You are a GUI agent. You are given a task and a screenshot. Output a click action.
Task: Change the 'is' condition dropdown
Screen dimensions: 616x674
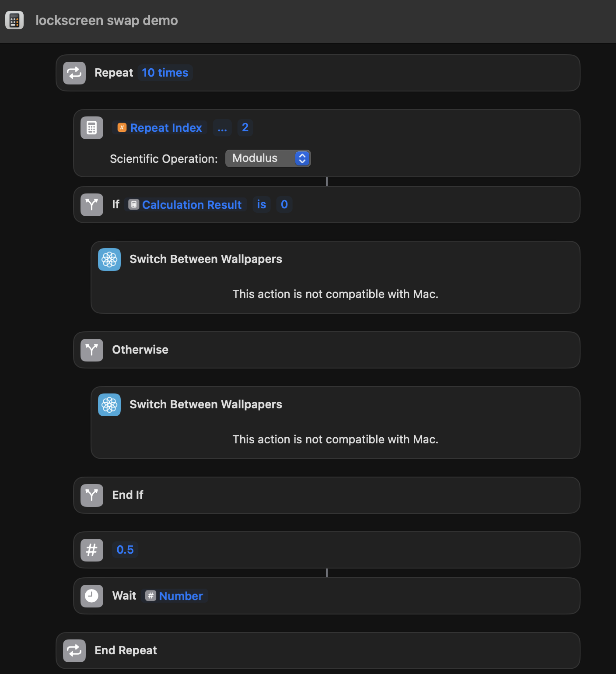(262, 204)
